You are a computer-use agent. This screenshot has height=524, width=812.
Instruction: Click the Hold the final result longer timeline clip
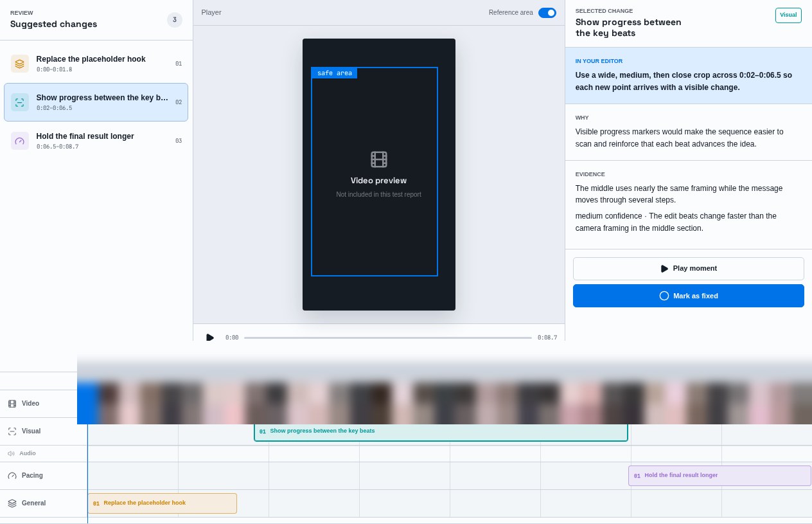point(719,476)
